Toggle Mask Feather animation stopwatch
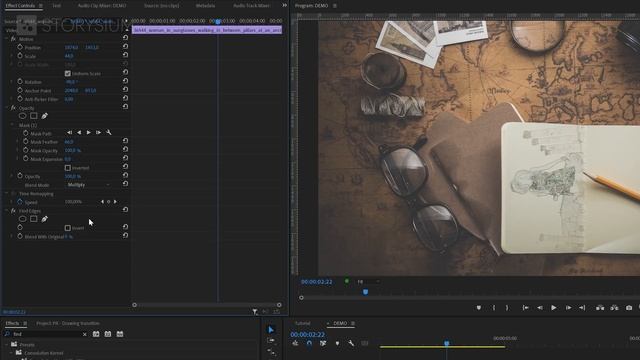 click(26, 141)
